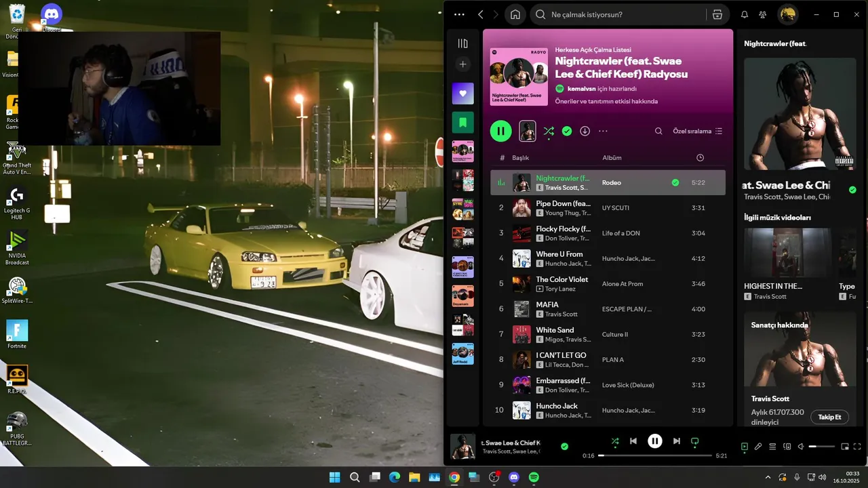Screen dimensions: 868x488
Task: Search within the playlist
Action: (x=658, y=131)
